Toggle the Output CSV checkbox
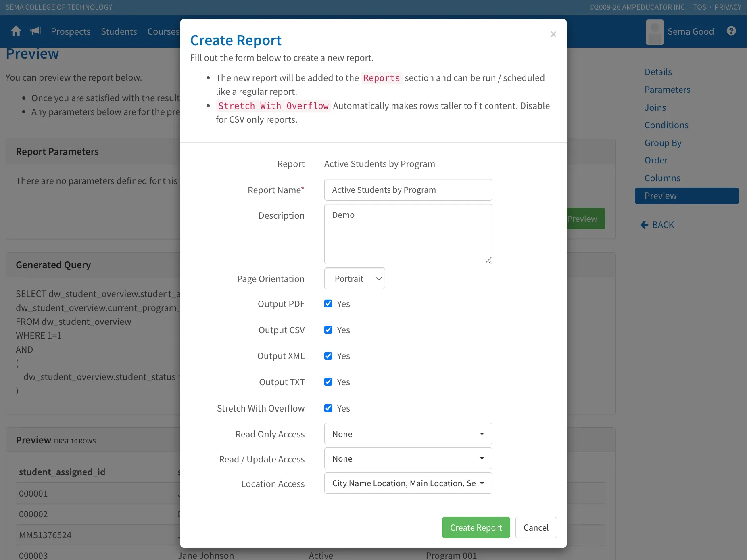The width and height of the screenshot is (747, 560). point(328,330)
